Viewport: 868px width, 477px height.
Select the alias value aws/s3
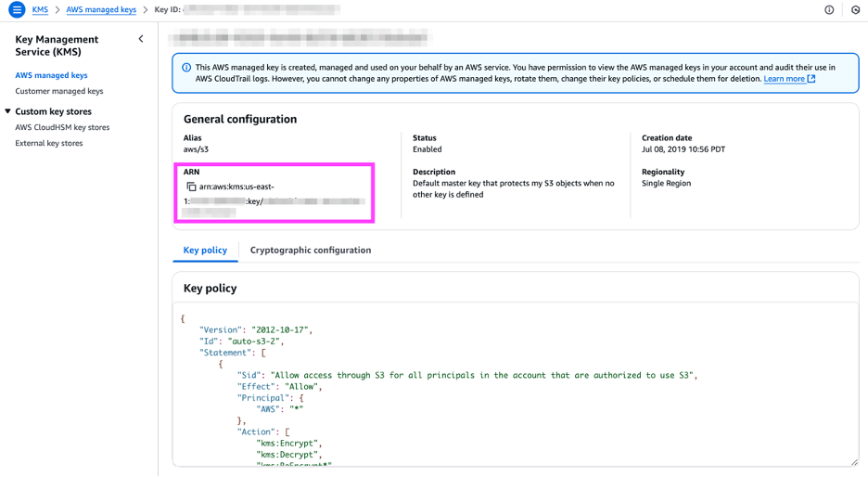pyautogui.click(x=196, y=149)
